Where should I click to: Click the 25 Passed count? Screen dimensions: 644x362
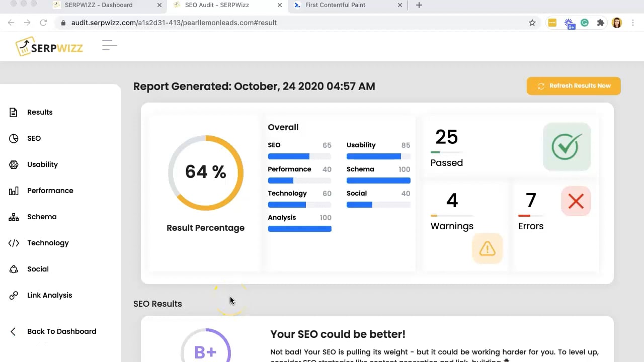pyautogui.click(x=446, y=137)
